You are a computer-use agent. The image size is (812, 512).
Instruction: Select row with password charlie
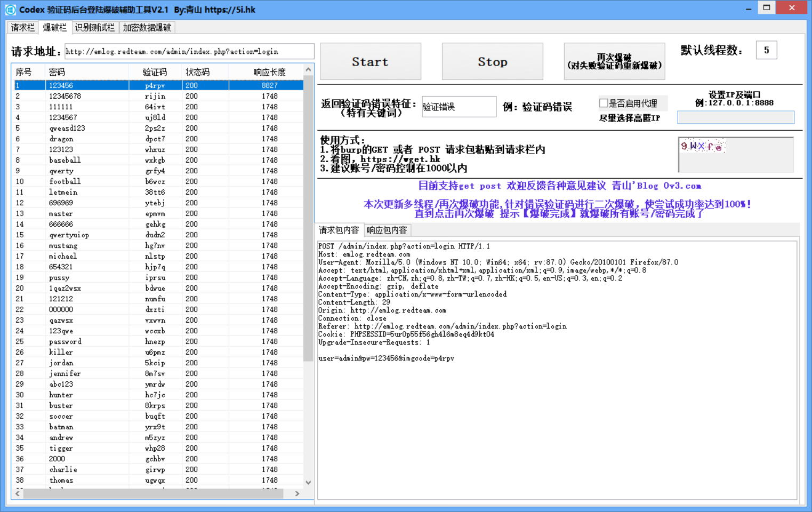158,469
